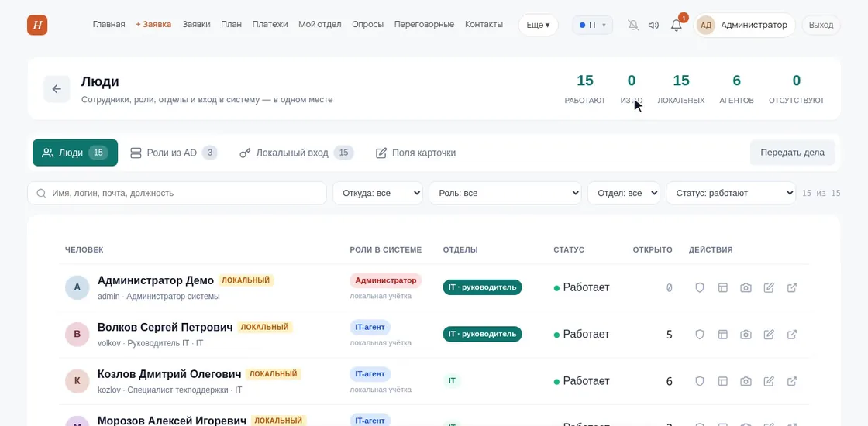The height and width of the screenshot is (426, 868).
Task: Click the crossed-out bell mute icon
Action: pos(633,25)
